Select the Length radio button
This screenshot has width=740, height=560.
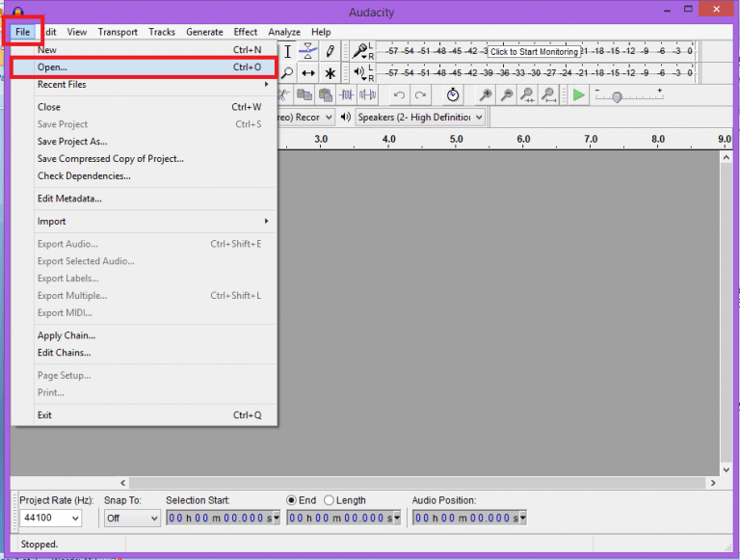click(x=329, y=500)
